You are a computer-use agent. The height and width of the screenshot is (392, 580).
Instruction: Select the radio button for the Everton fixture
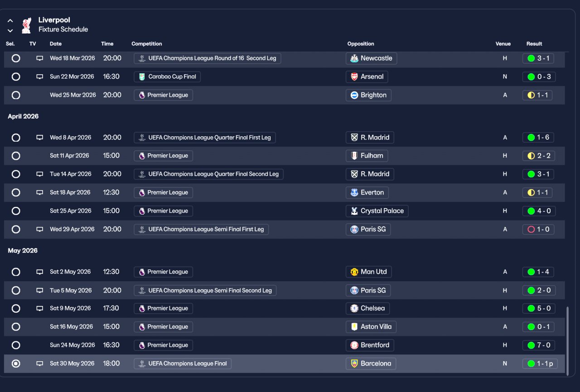point(16,193)
